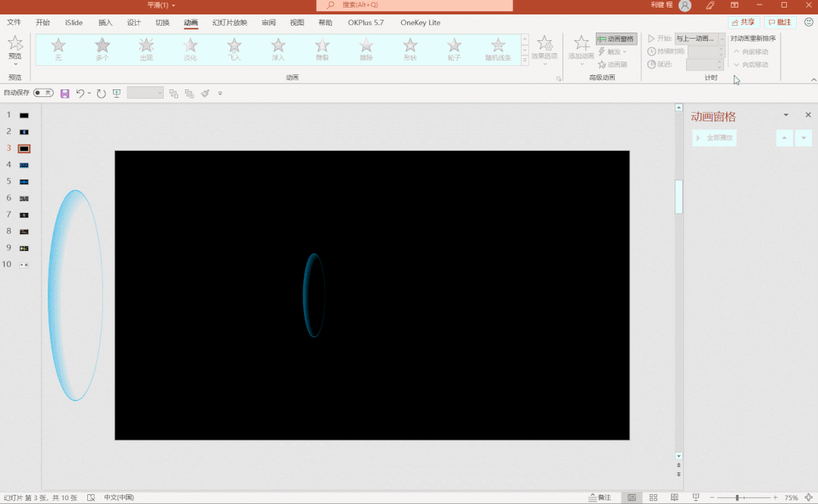Toggle the 动画窗格 animation pane button
818x504 pixels.
coord(616,39)
